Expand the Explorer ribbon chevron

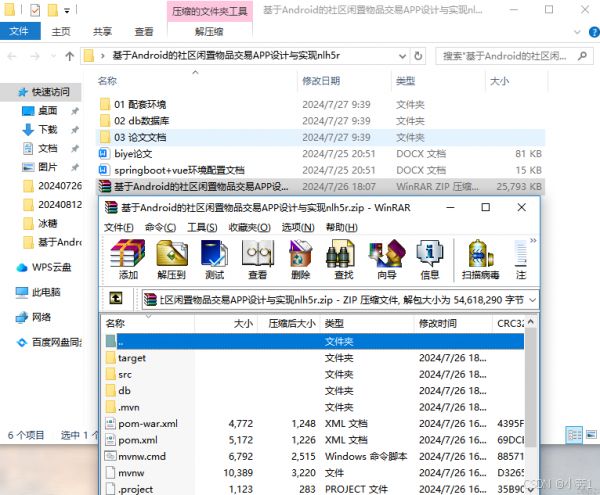(577, 32)
